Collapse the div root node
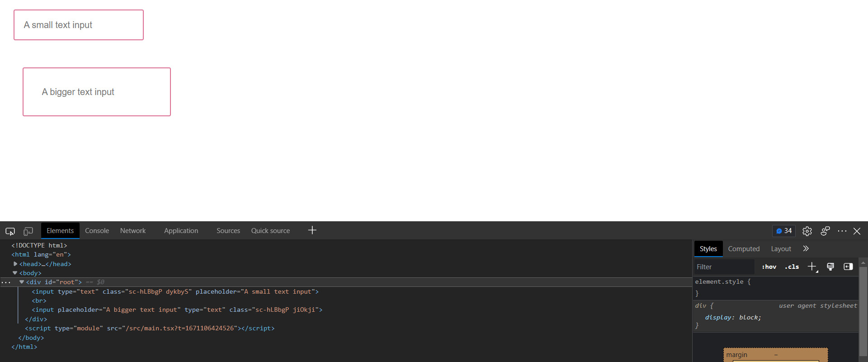The height and width of the screenshot is (362, 868). (22, 282)
